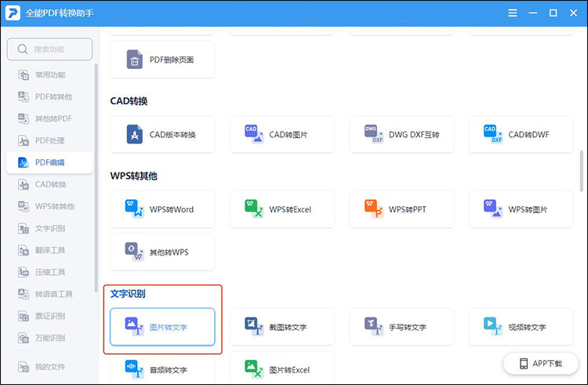Viewport: 588px width, 385px height.
Task: Select 翻译工具 in the left sidebar
Action: [49, 251]
